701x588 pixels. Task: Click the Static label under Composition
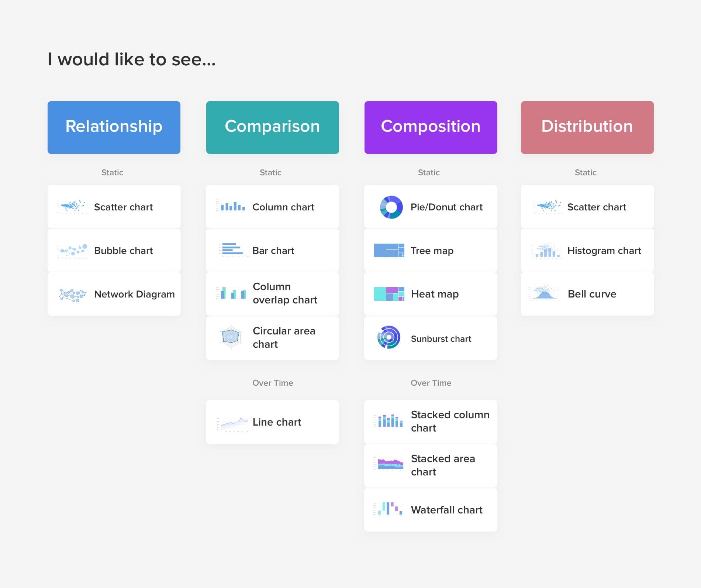[429, 172]
